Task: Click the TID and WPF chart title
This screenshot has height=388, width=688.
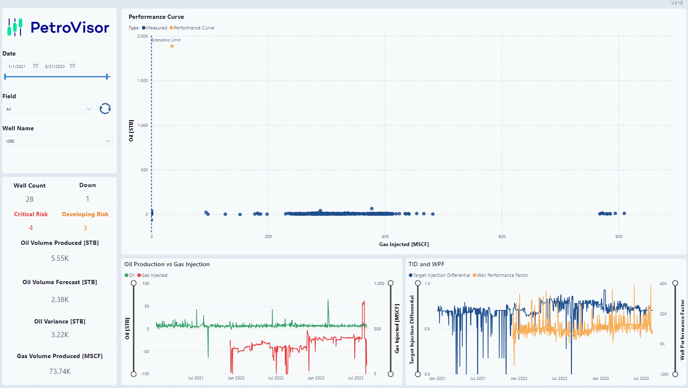Action: (x=426, y=264)
